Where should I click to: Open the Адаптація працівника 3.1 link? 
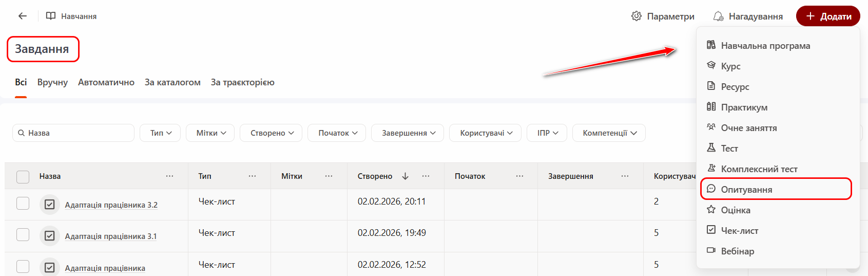pos(110,236)
